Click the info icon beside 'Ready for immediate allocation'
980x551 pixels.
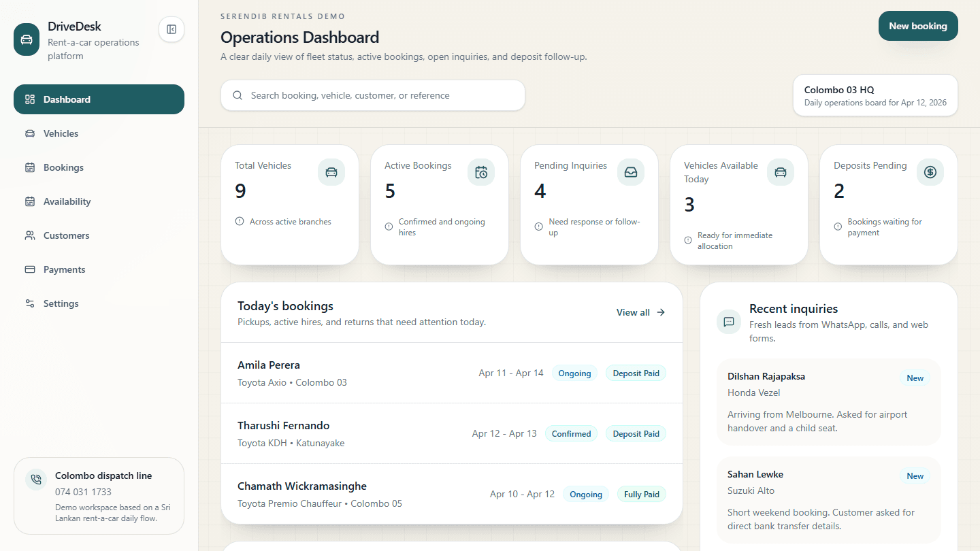tap(688, 240)
